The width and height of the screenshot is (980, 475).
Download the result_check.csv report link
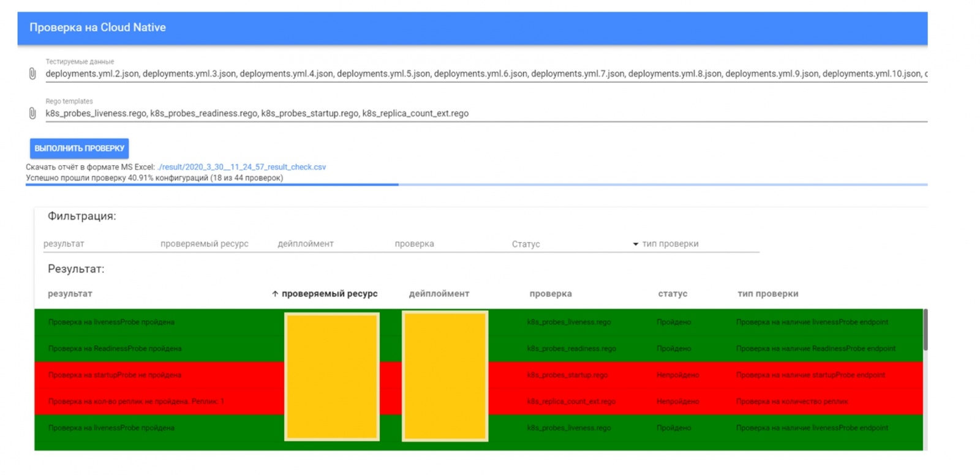tap(241, 166)
